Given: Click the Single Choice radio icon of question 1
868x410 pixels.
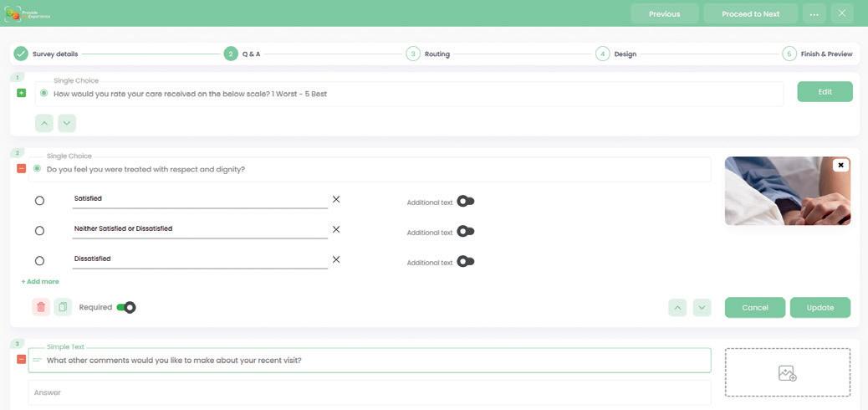Looking at the screenshot, I should tap(43, 93).
